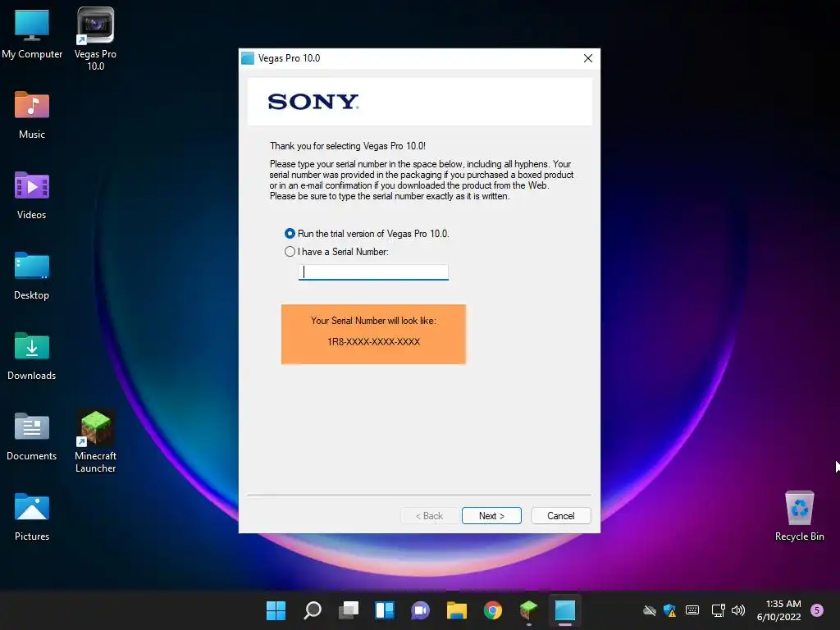Open Widgets from the taskbar
This screenshot has width=840, height=630.
point(385,610)
